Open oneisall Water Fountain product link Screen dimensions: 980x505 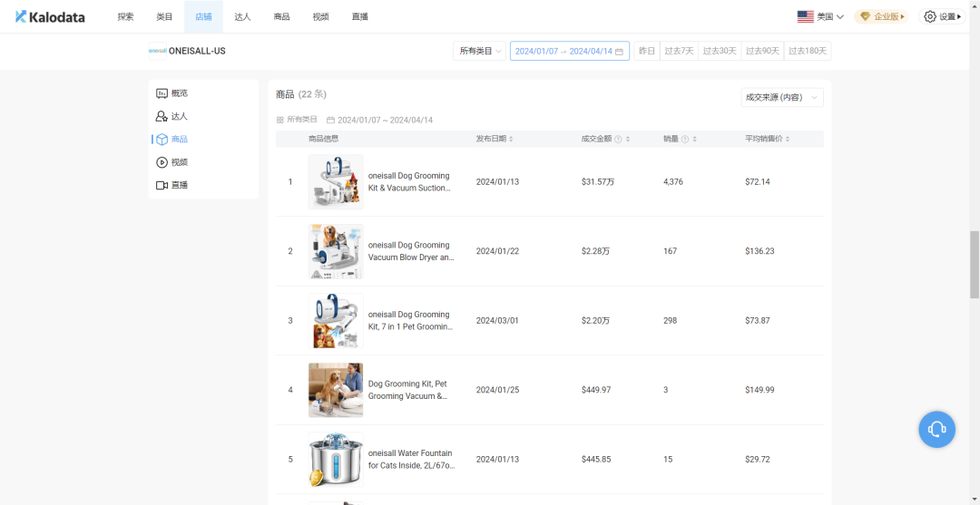(x=409, y=459)
